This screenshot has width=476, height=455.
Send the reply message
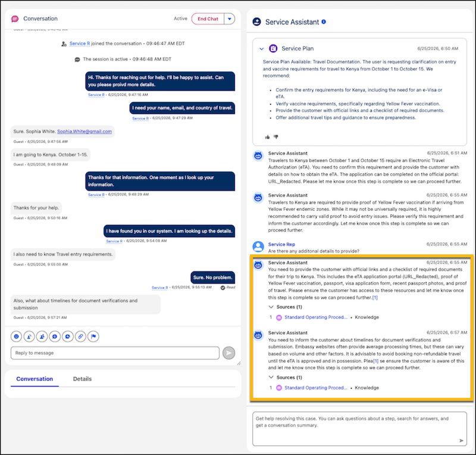coord(228,353)
